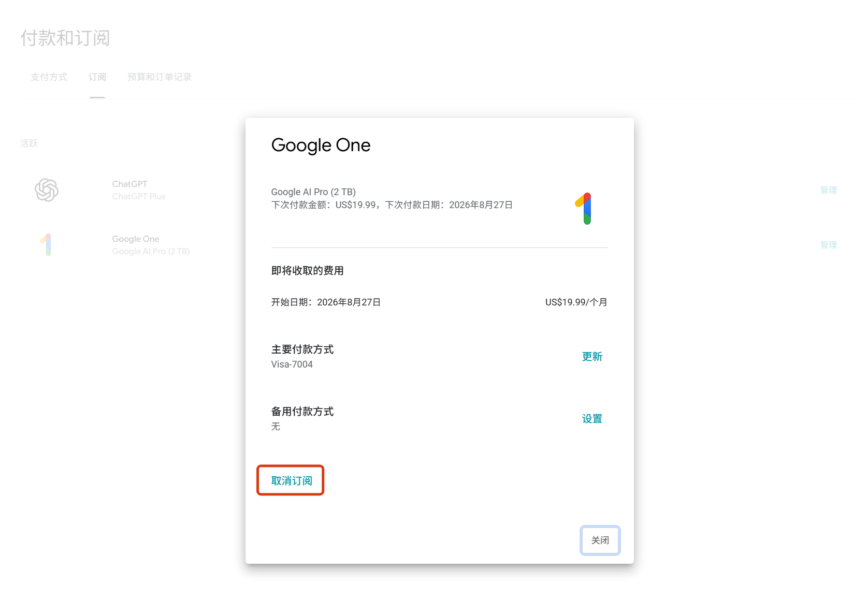Viewport: 866px width, 616px height.
Task: Click 管理 for the ChatGPT subscription
Action: click(829, 190)
